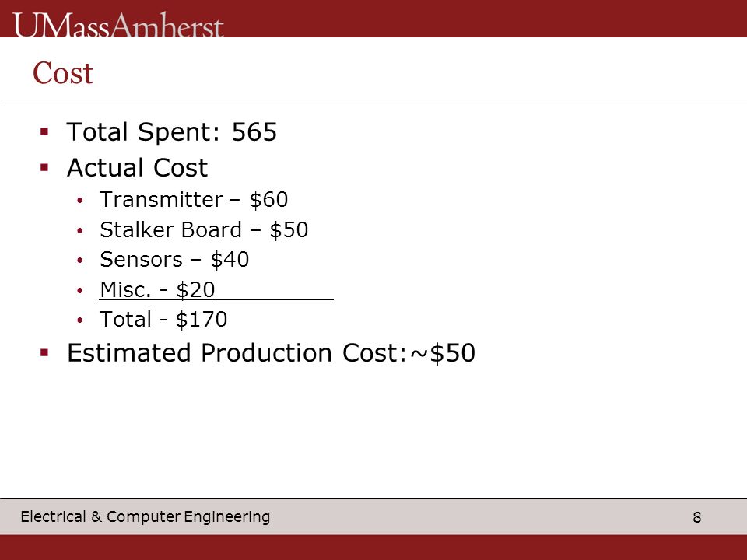
Task: Select the Actual Cost heading
Action: pos(137,168)
